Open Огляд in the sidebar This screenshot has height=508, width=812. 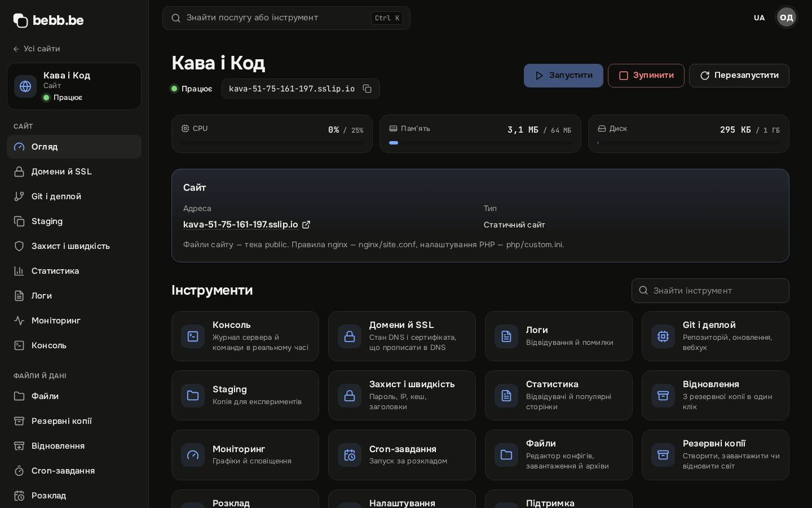tap(74, 147)
